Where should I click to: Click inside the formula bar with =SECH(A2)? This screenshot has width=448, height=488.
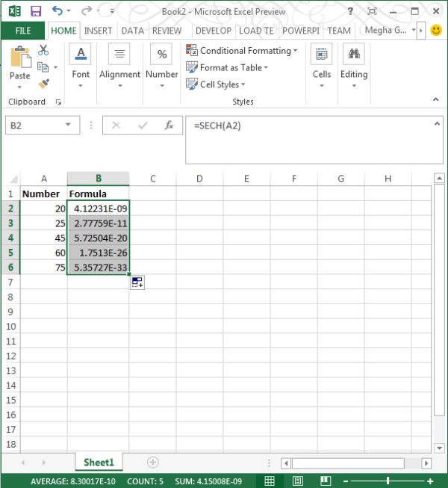point(314,140)
